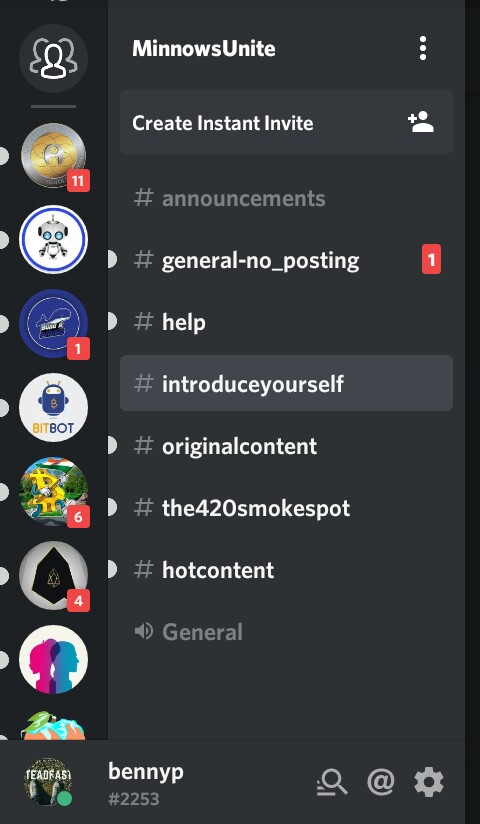Open the BITBOT server icon
Screen dimensions: 480x824
point(53,408)
